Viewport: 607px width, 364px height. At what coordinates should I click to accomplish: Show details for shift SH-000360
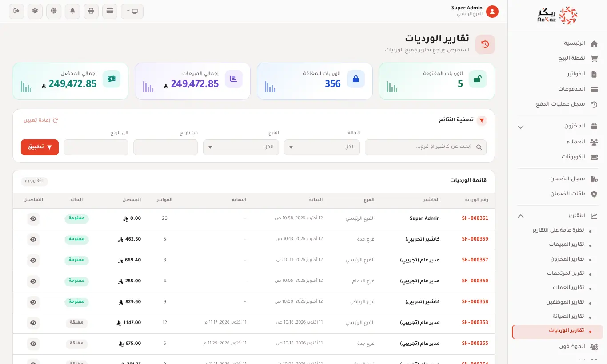coord(33,281)
